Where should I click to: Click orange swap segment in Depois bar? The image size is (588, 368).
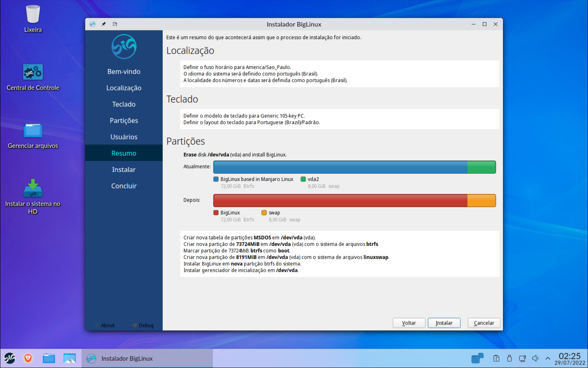[x=482, y=200]
